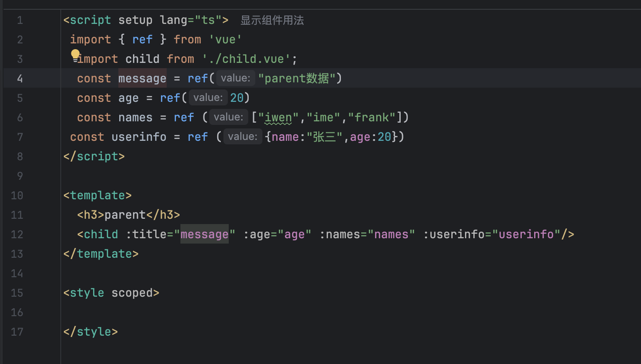Click the value: hint before "parent数据"

235,78
